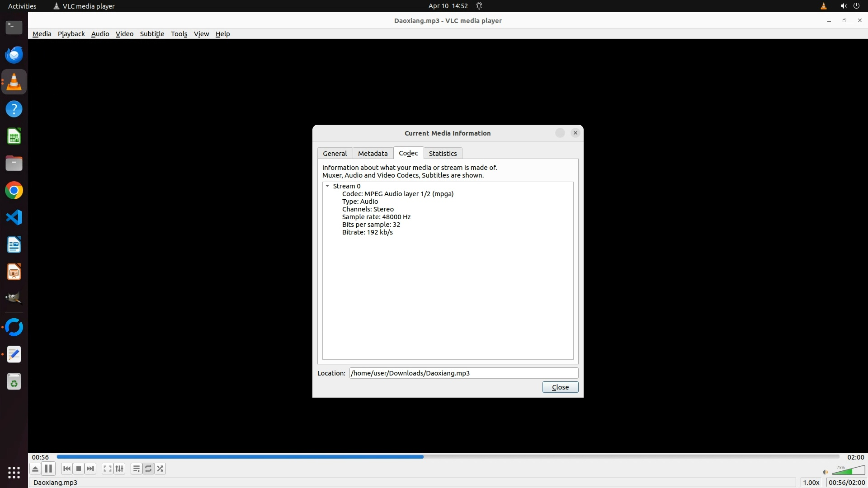Open extended settings equalizer icon

pyautogui.click(x=119, y=469)
